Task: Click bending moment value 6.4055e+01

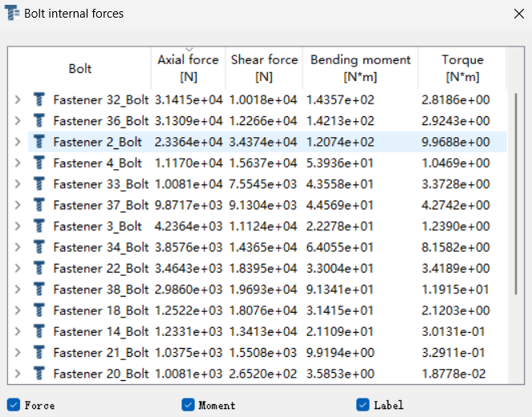Action: pyautogui.click(x=339, y=247)
